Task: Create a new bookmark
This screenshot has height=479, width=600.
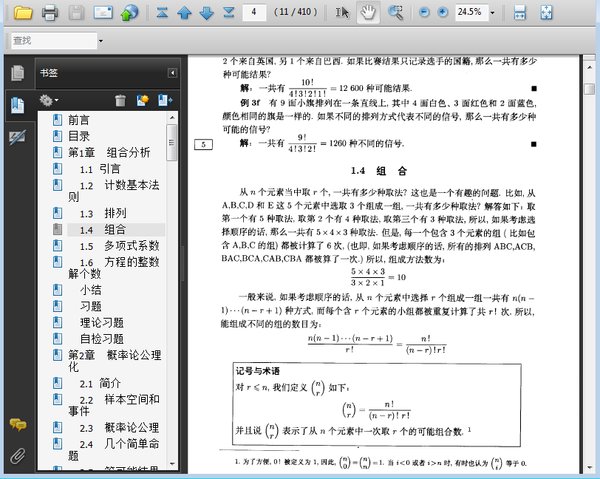Action: click(x=142, y=100)
